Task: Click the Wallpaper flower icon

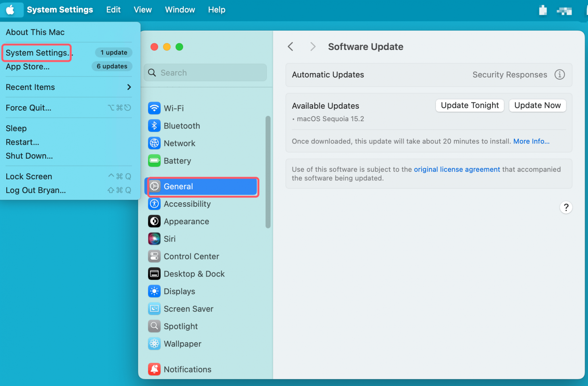Action: [x=154, y=344]
